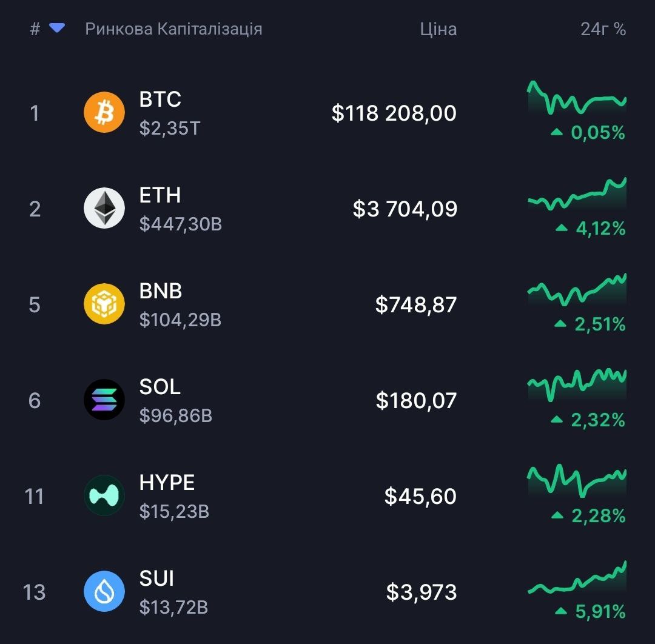Toggle the rank sort arrow beside #
This screenshot has height=644, width=655.
[57, 28]
